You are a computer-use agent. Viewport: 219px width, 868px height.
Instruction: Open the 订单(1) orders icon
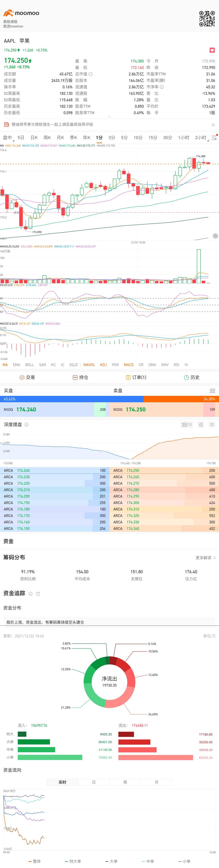coord(128,377)
